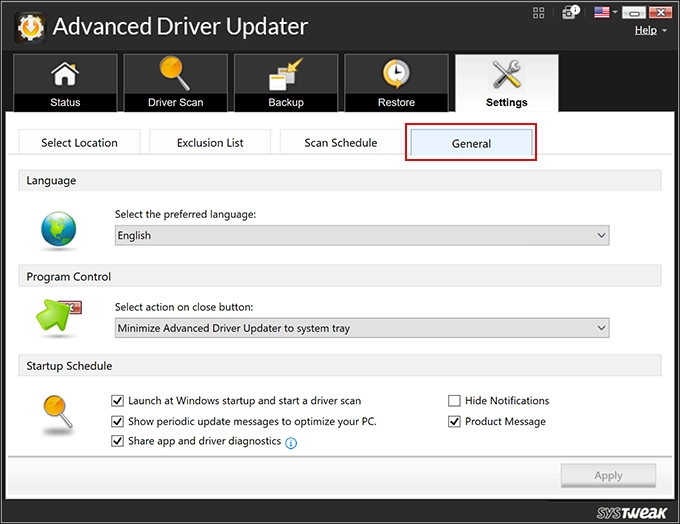Image resolution: width=680 pixels, height=524 pixels.
Task: Click the info icon beside Share diagnostics
Action: pyautogui.click(x=291, y=443)
